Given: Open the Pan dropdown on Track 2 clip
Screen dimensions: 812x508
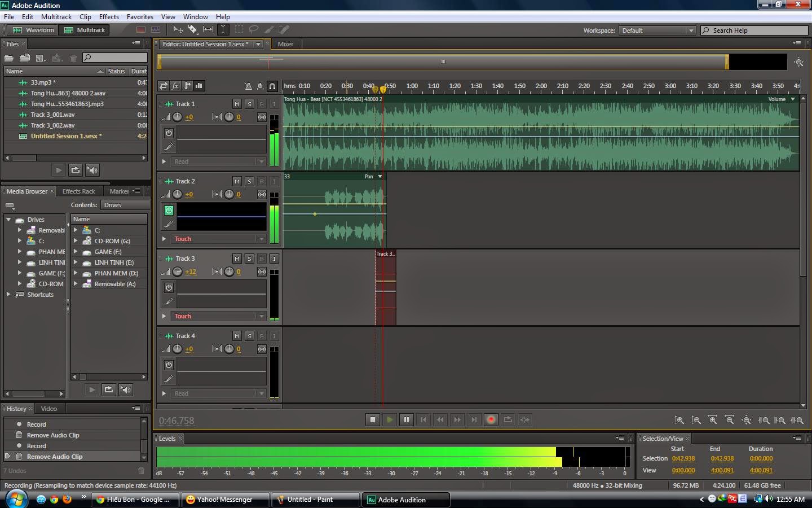Looking at the screenshot, I should pos(380,177).
